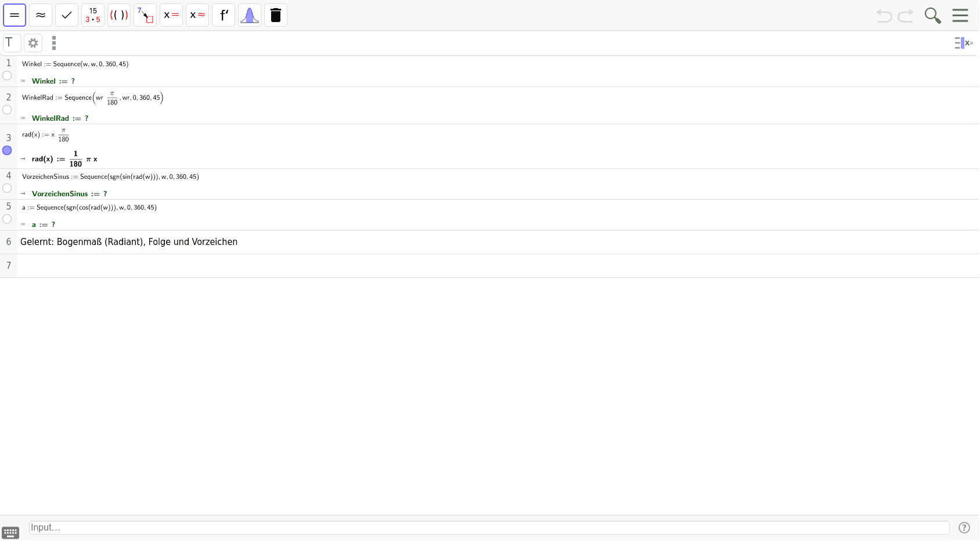Click the Undo arrow

(x=884, y=16)
